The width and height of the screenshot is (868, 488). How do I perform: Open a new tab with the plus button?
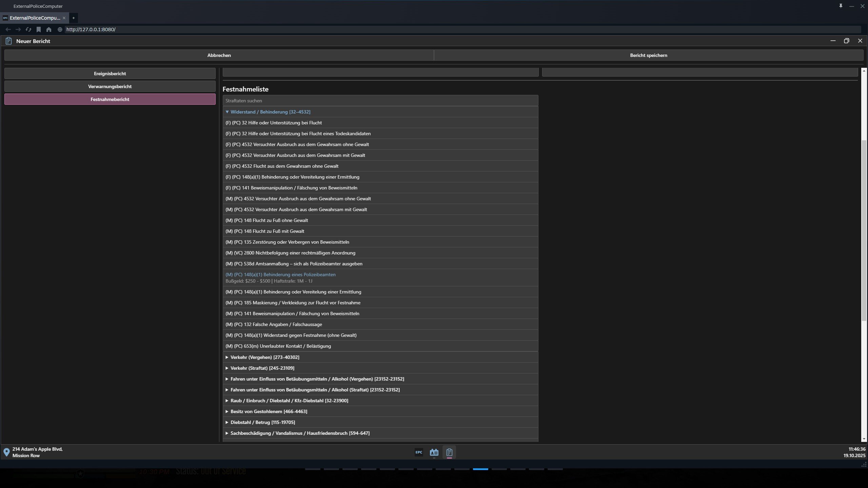(73, 18)
